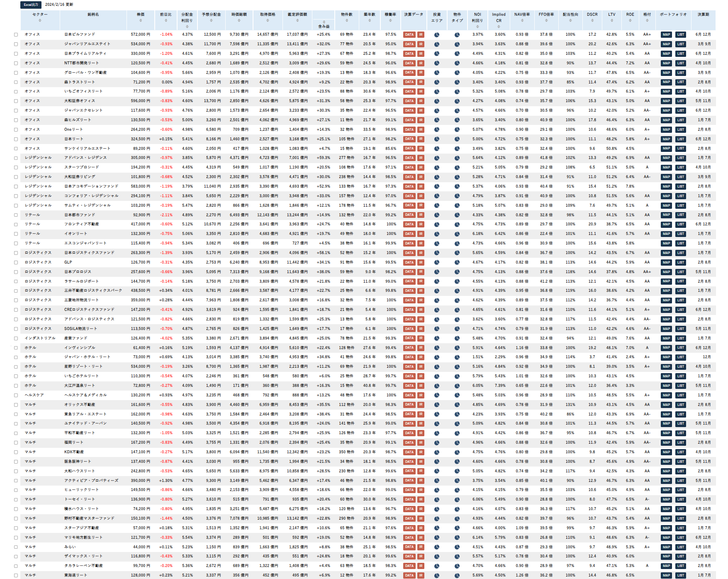
Task: Click the name マリモ地方創生リート
Action: point(83,537)
